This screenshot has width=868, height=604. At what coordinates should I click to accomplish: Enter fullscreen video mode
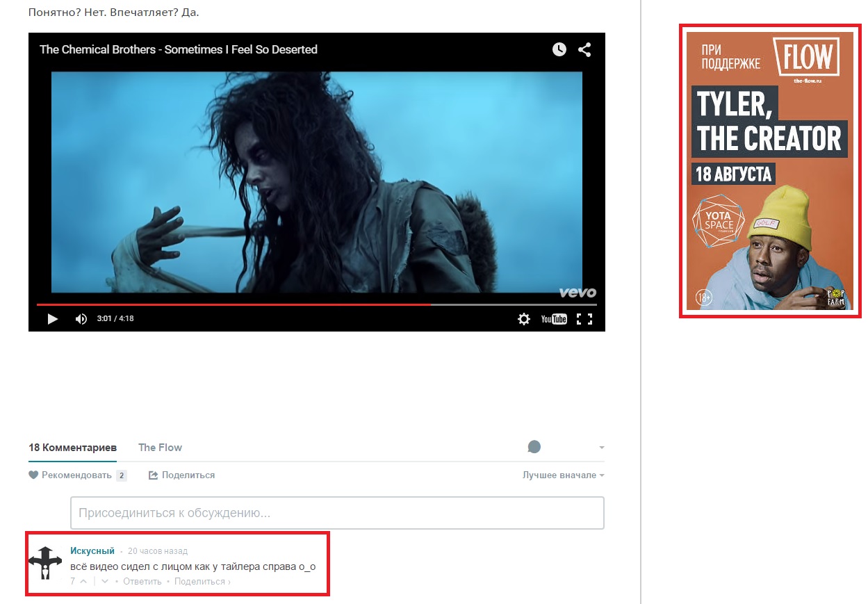pyautogui.click(x=584, y=319)
